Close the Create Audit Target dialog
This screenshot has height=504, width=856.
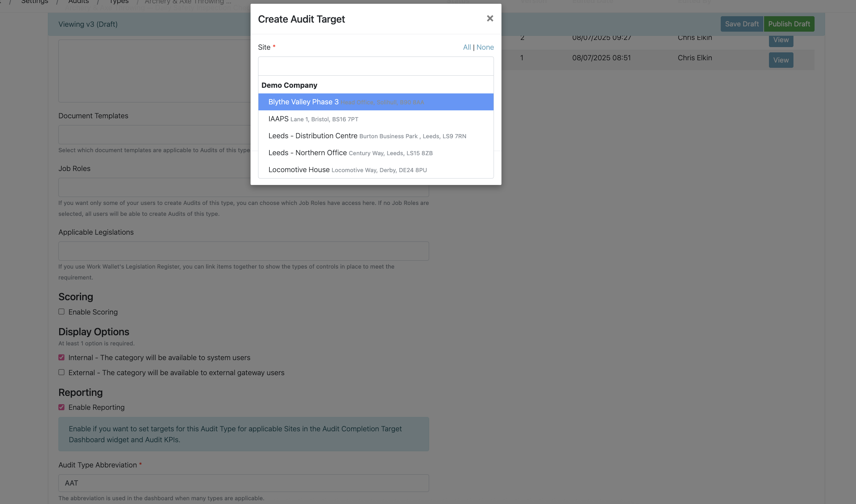490,18
